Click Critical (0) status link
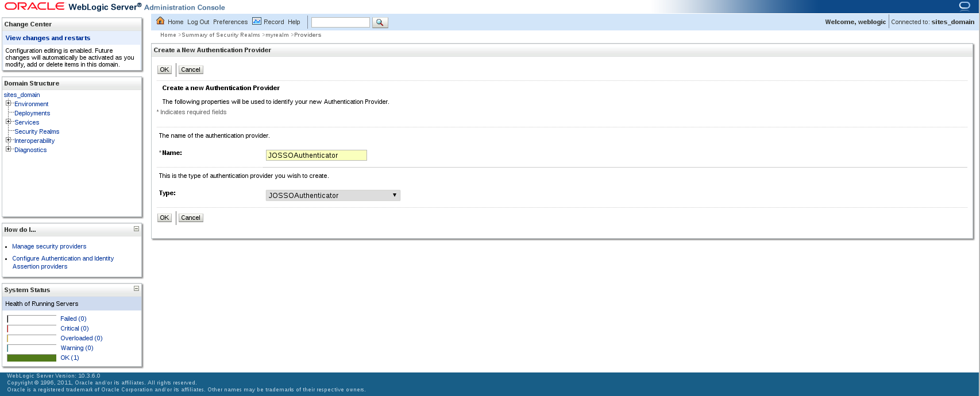 point(75,328)
